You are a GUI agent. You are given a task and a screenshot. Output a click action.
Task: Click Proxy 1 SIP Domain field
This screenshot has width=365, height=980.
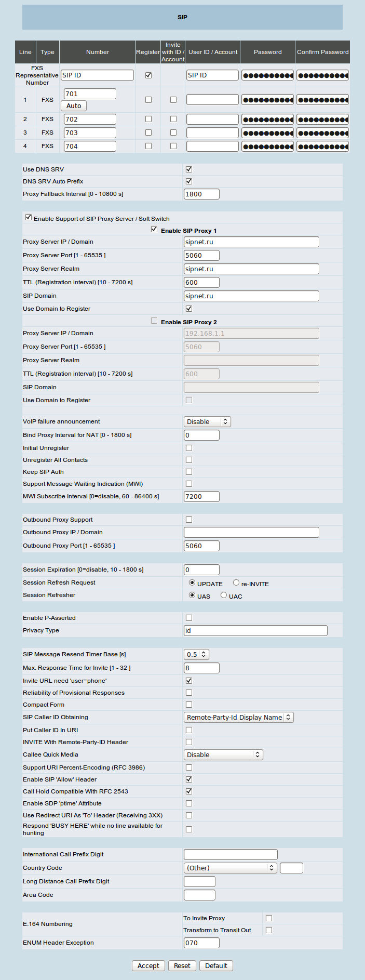pyautogui.click(x=251, y=296)
